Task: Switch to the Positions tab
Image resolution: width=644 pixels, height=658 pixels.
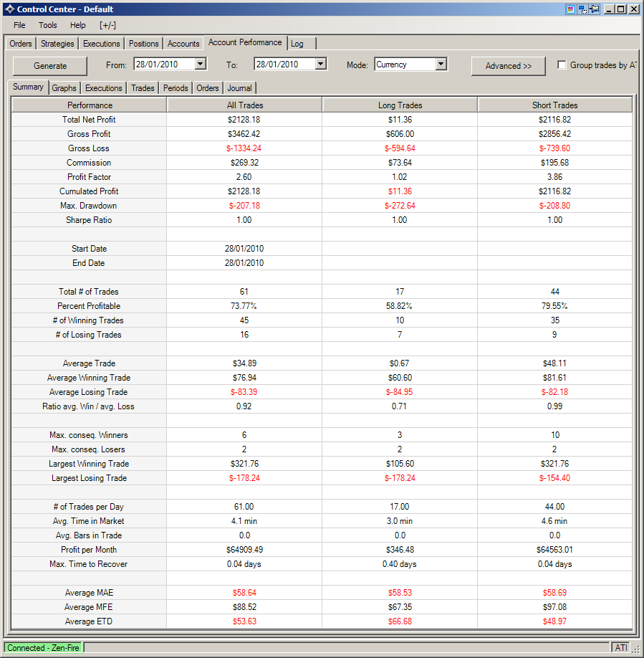Action: [x=144, y=44]
